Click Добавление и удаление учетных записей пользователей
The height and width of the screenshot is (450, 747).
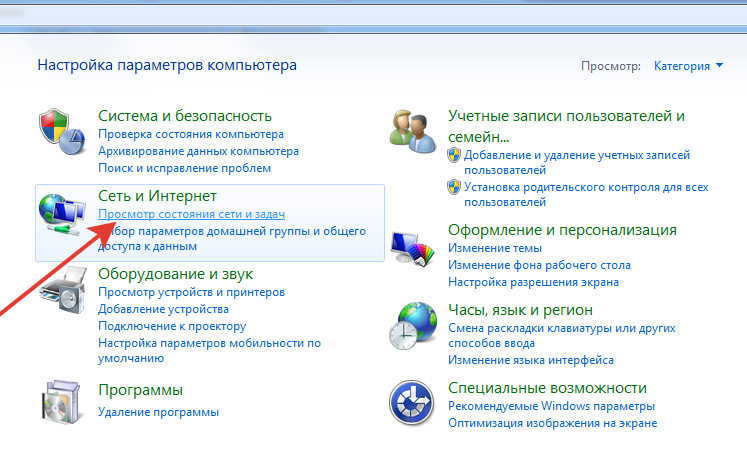point(577,162)
